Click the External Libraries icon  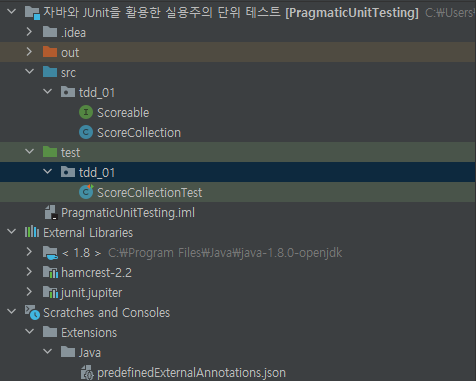pos(32,232)
